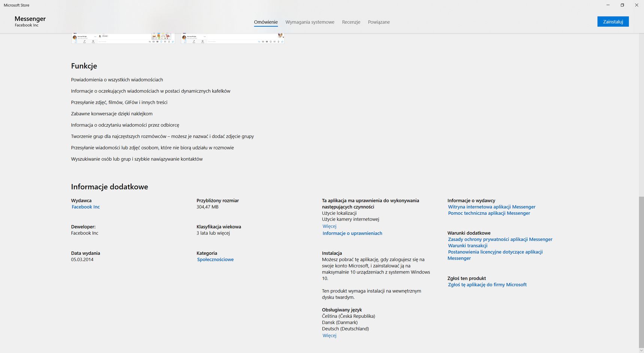The image size is (644, 353).
Task: Open the first Messenger screenshot thumbnail
Action: [123, 38]
